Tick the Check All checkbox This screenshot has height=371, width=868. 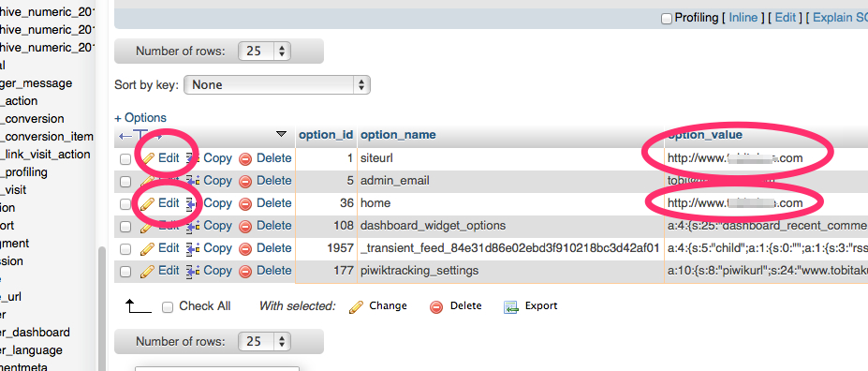click(x=168, y=307)
